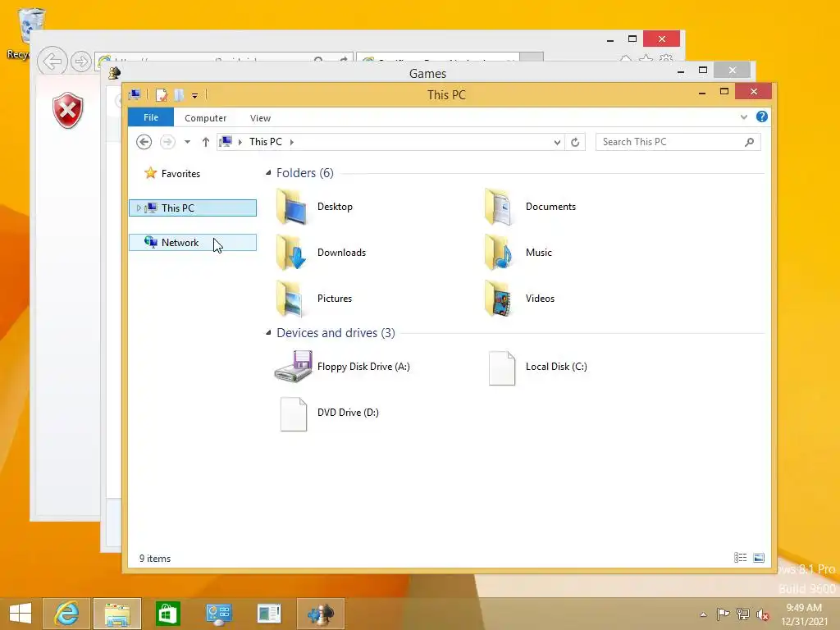Image resolution: width=840 pixels, height=630 pixels.
Task: Click the Properties quick access icon
Action: pyautogui.click(x=162, y=95)
